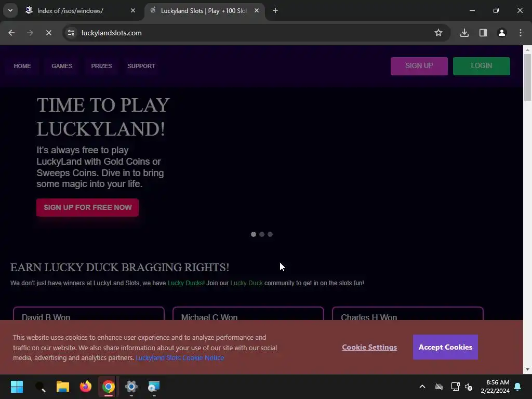Open the GAMES navigation item
This screenshot has width=532, height=399.
(62, 66)
